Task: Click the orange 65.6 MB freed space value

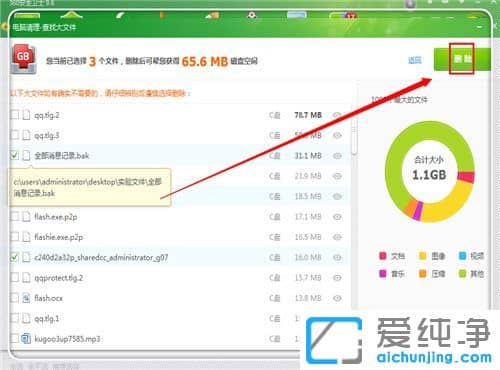Action: click(x=205, y=61)
